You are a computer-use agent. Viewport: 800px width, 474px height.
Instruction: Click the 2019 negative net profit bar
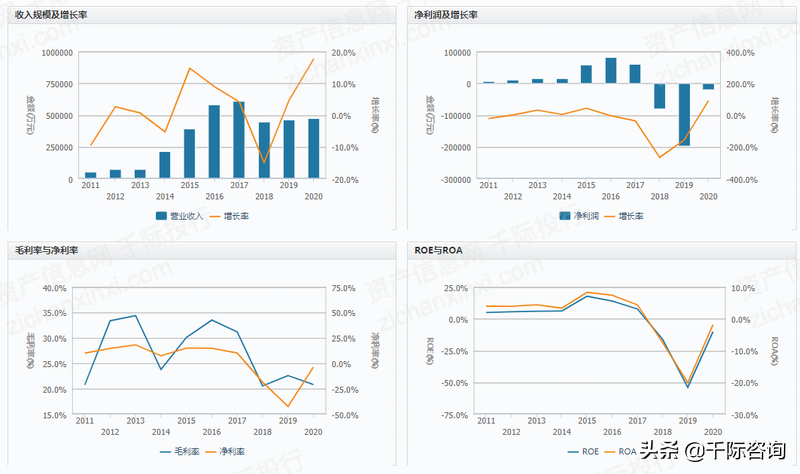click(x=684, y=115)
